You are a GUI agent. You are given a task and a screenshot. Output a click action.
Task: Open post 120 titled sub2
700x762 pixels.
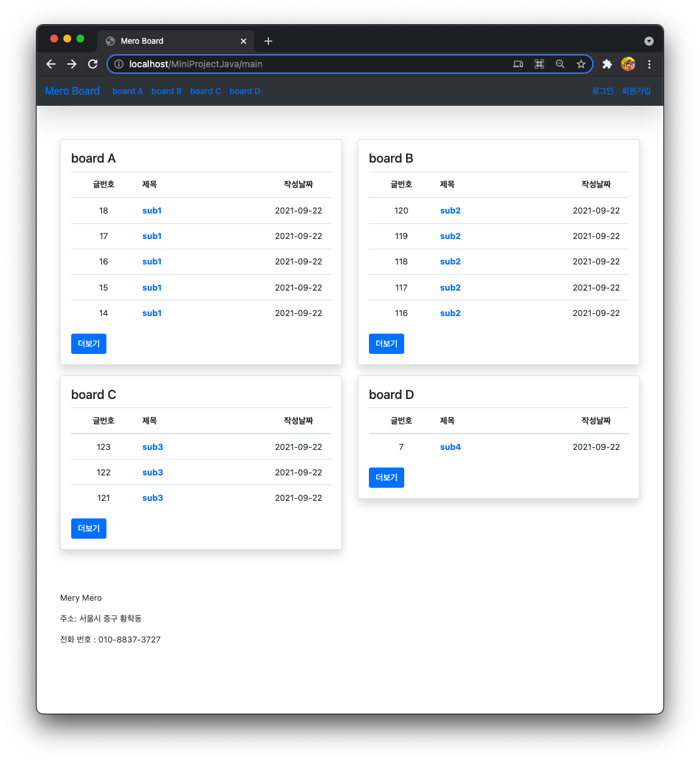(450, 210)
